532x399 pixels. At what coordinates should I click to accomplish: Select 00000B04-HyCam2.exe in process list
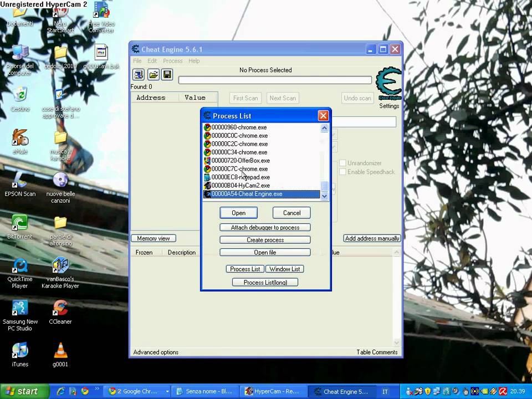(x=261, y=186)
